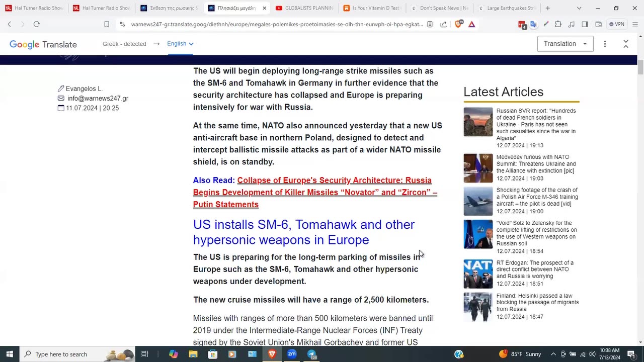Open File Explorer from the taskbar
This screenshot has height=362, width=644.
(193, 354)
